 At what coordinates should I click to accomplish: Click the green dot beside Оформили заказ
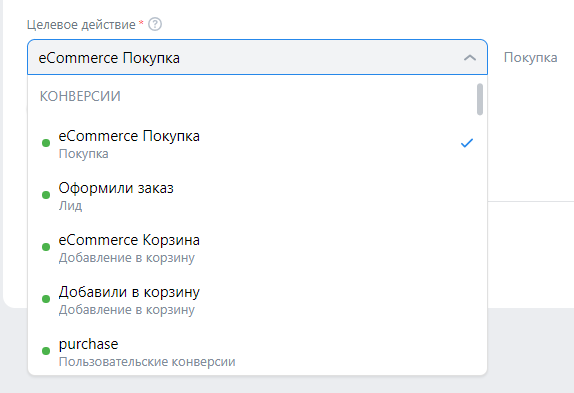pos(46,195)
